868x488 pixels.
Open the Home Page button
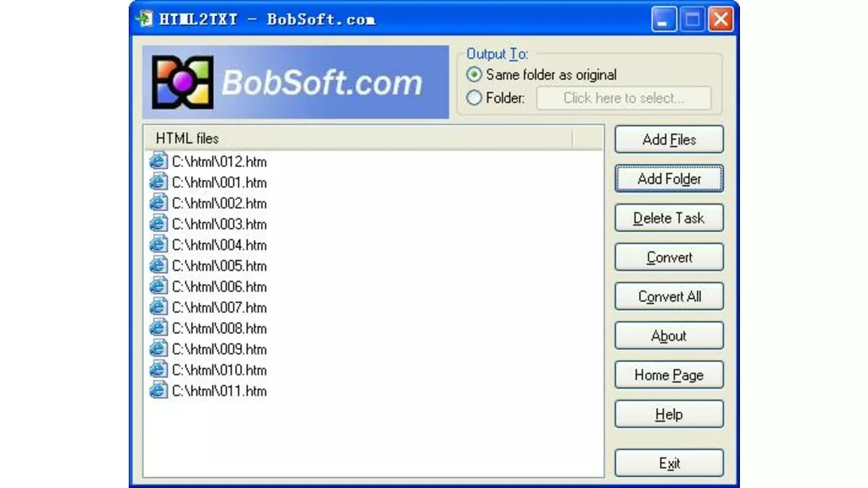coord(669,375)
